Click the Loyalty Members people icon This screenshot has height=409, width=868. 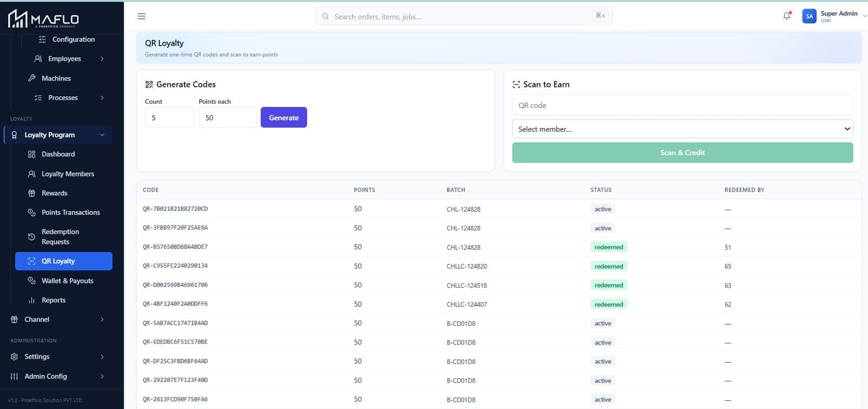[x=31, y=174]
